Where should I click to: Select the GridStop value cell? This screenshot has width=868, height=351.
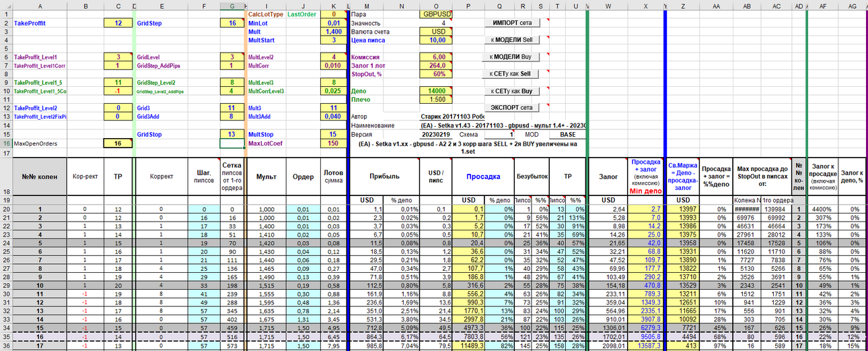pos(232,134)
